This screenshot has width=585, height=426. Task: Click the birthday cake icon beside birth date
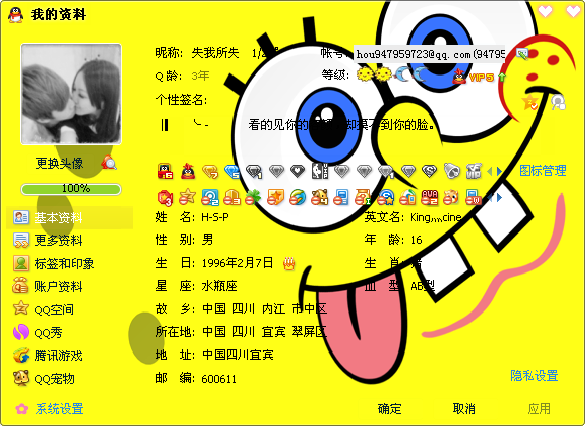(x=289, y=263)
